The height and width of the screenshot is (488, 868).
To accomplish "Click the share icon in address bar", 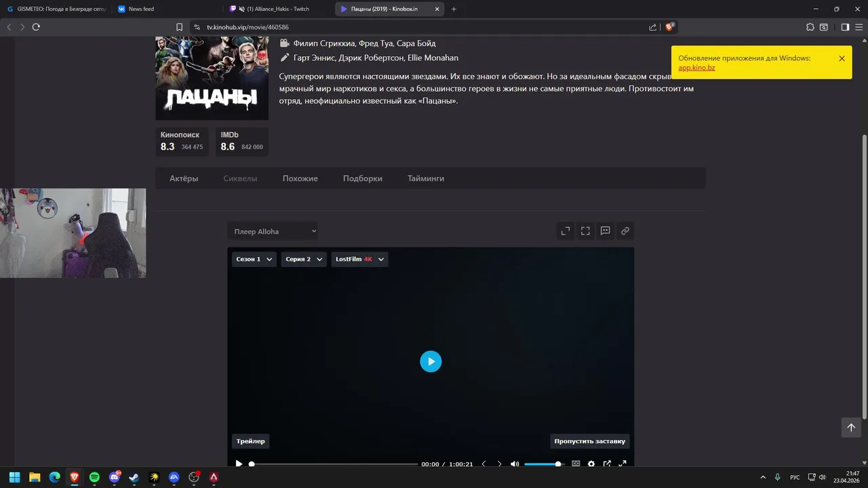I will pyautogui.click(x=652, y=27).
